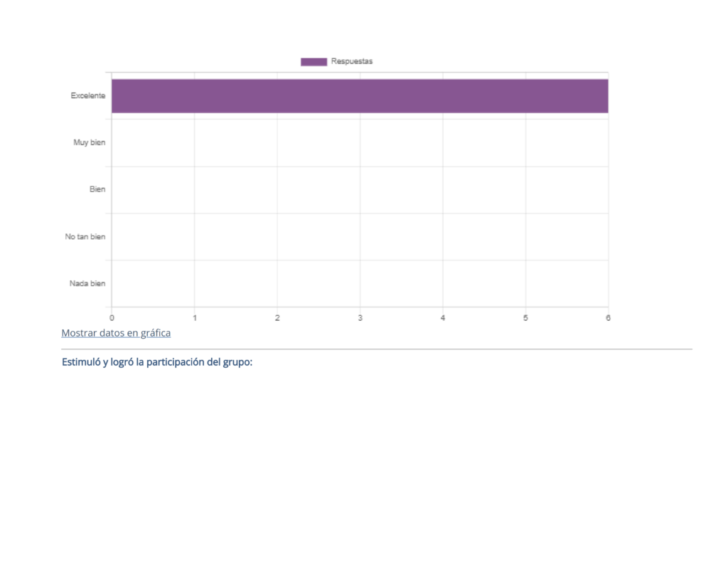Screen dimensions: 728x562
Task: Toggle the Respuestas legend text label
Action: (x=352, y=62)
